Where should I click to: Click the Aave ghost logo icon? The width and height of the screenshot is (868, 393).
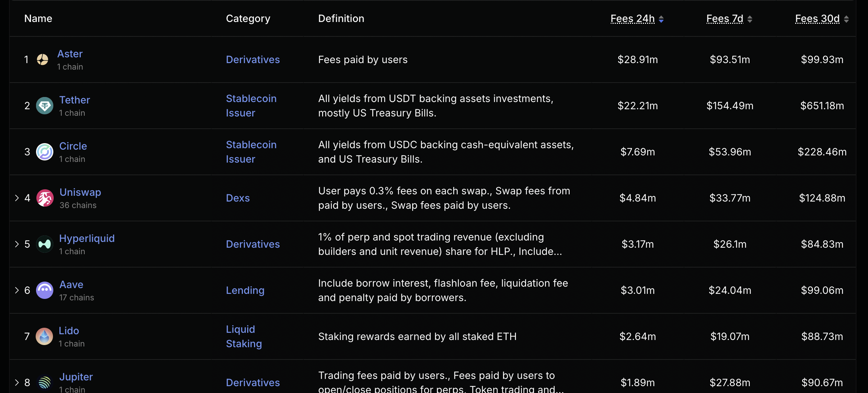point(45,290)
